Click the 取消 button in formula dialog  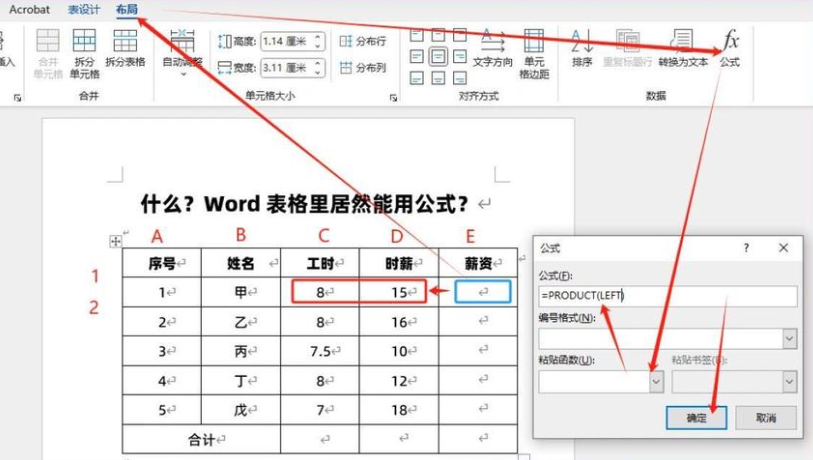[x=765, y=418]
